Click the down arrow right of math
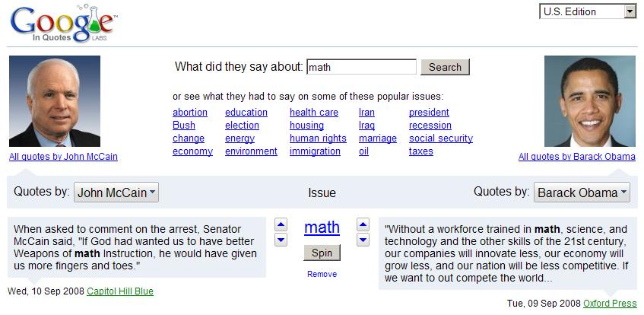Screen dimensions: 644x315 click(x=363, y=240)
